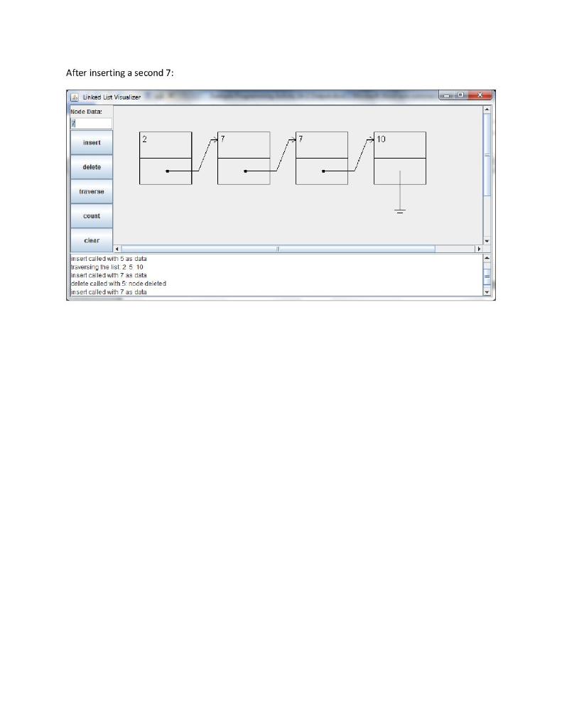Select the node containing 2
This screenshot has width=562, height=728.
coord(166,159)
